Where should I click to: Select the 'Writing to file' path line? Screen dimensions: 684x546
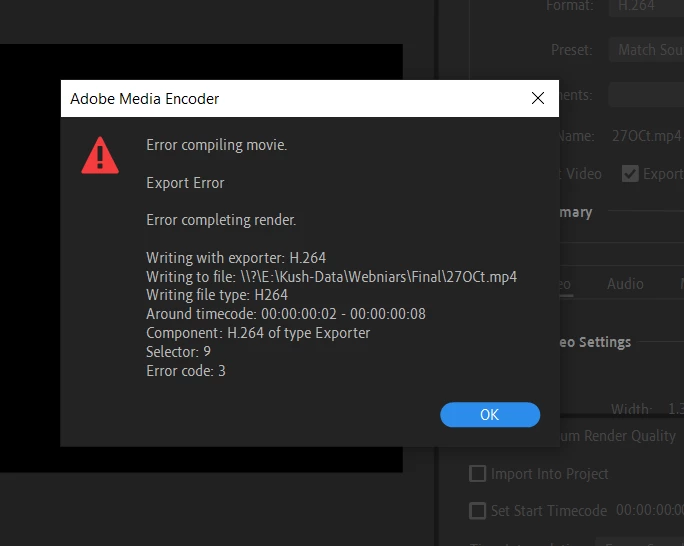click(x=332, y=276)
